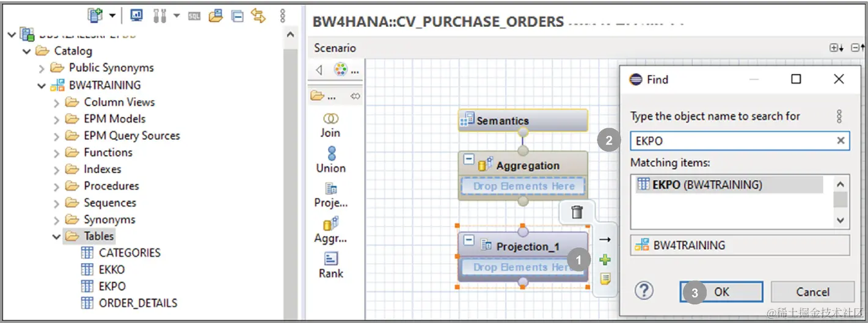Click the palette pin double-arrow icon
This screenshot has width=868, height=323.
pyautogui.click(x=356, y=96)
